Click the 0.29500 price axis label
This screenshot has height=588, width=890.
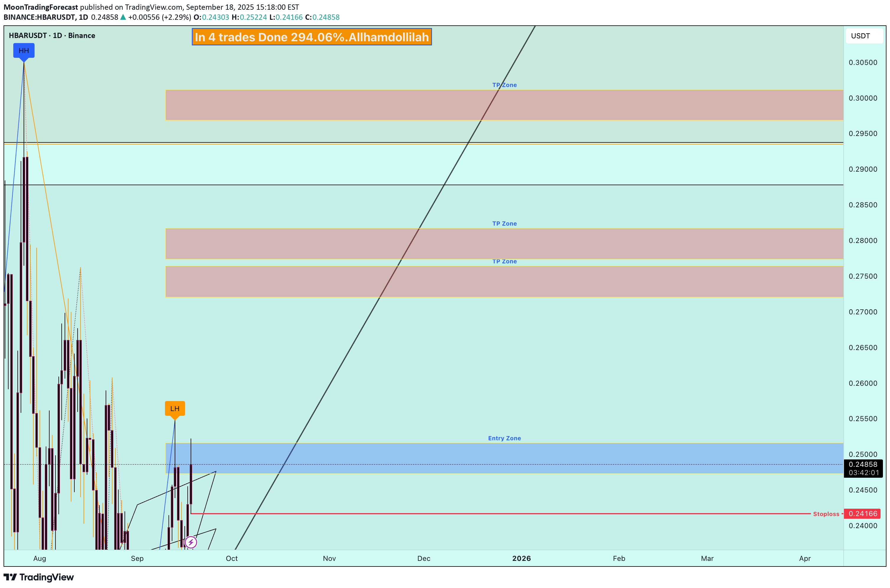tap(863, 134)
